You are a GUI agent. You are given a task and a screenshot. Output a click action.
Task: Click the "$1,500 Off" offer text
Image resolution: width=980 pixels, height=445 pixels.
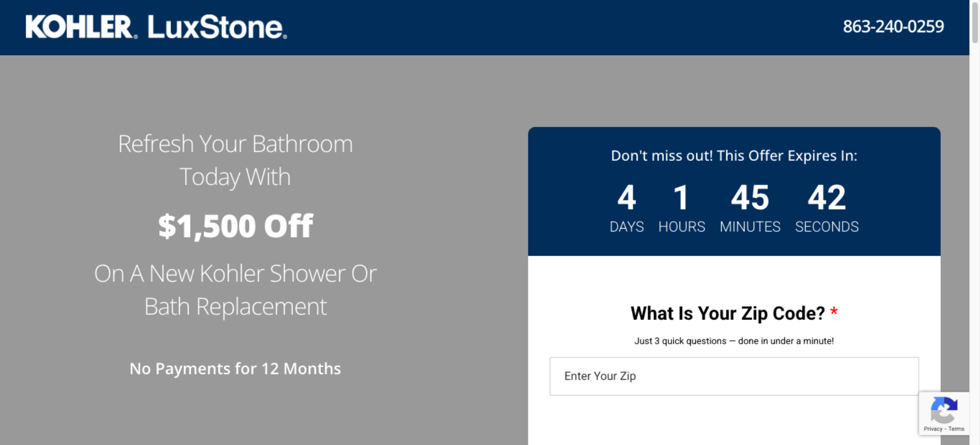point(235,226)
